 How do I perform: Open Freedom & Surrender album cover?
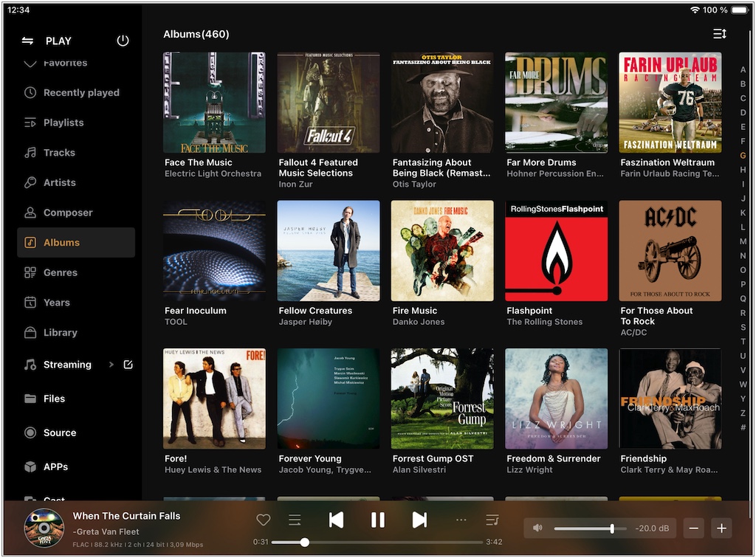[557, 399]
